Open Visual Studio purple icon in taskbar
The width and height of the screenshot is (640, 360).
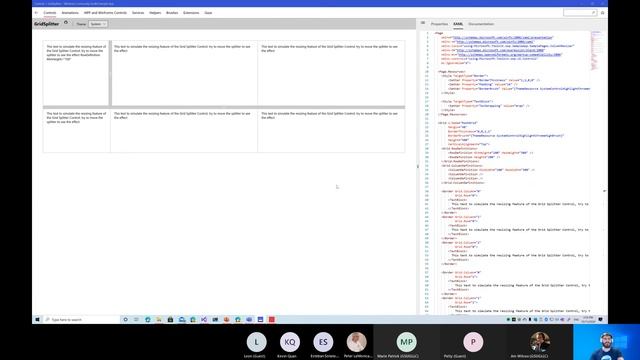coord(204,320)
